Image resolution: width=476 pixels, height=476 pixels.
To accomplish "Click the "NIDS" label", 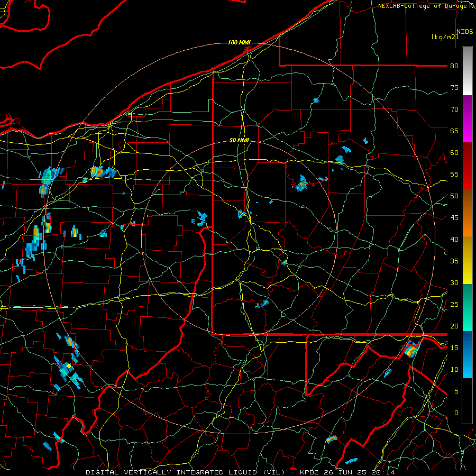I will coord(465,32).
